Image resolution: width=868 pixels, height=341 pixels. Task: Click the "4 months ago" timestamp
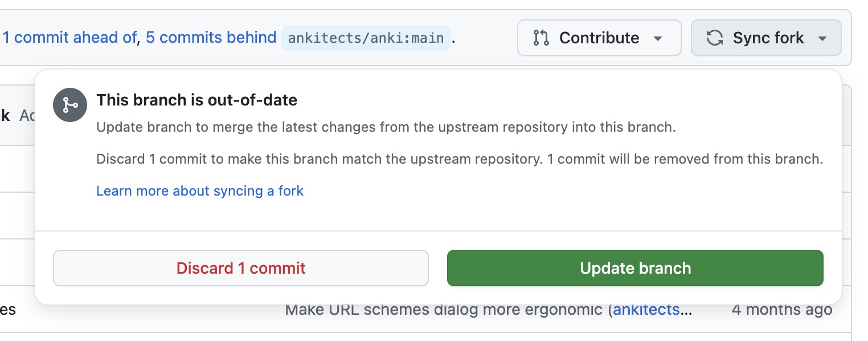click(781, 310)
